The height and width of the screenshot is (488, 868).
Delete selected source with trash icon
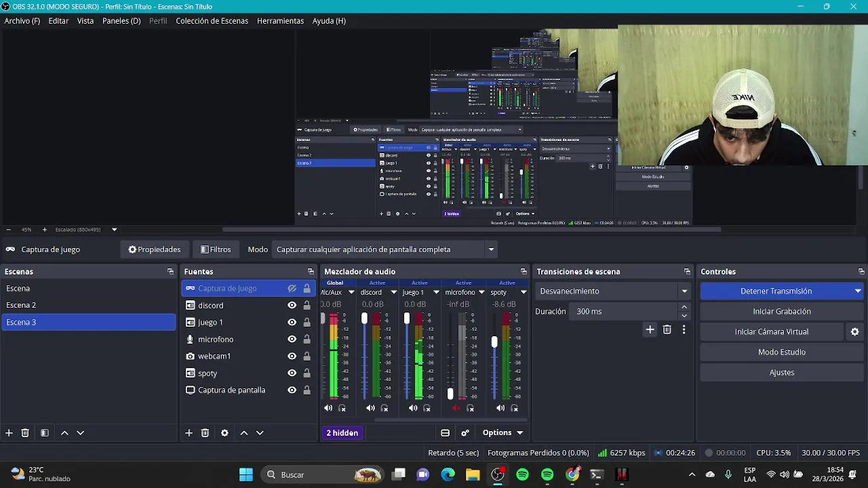205,432
